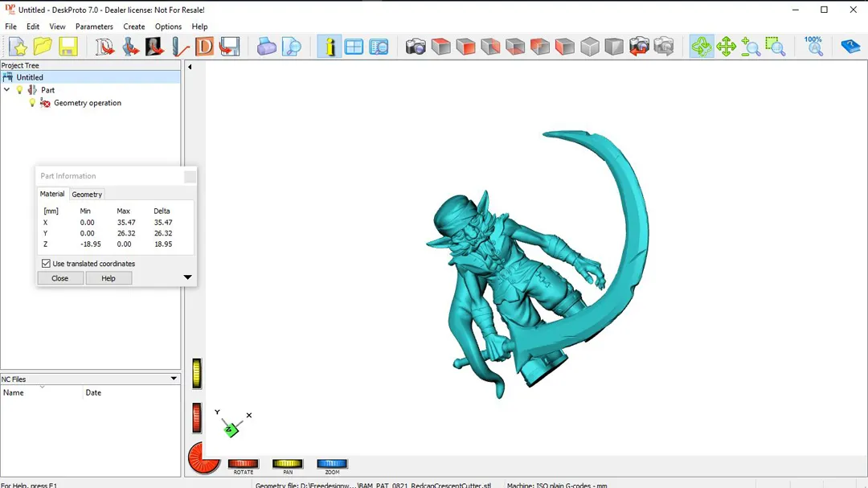
Task: Go to previous view with camera red arrow
Action: tap(639, 47)
